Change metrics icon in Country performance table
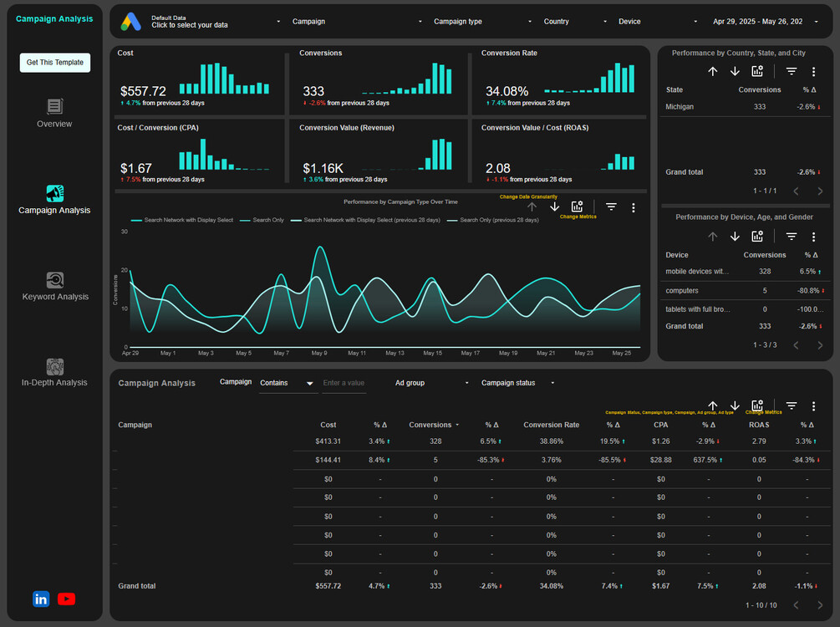This screenshot has width=840, height=627. click(x=757, y=71)
